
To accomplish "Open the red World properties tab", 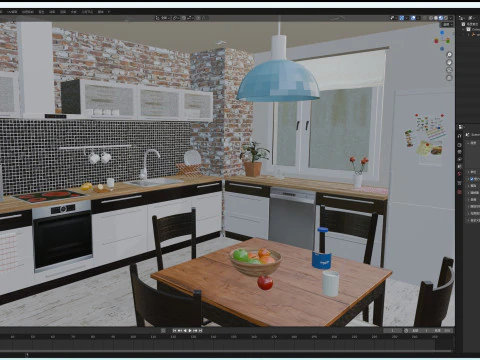I will coord(459,173).
